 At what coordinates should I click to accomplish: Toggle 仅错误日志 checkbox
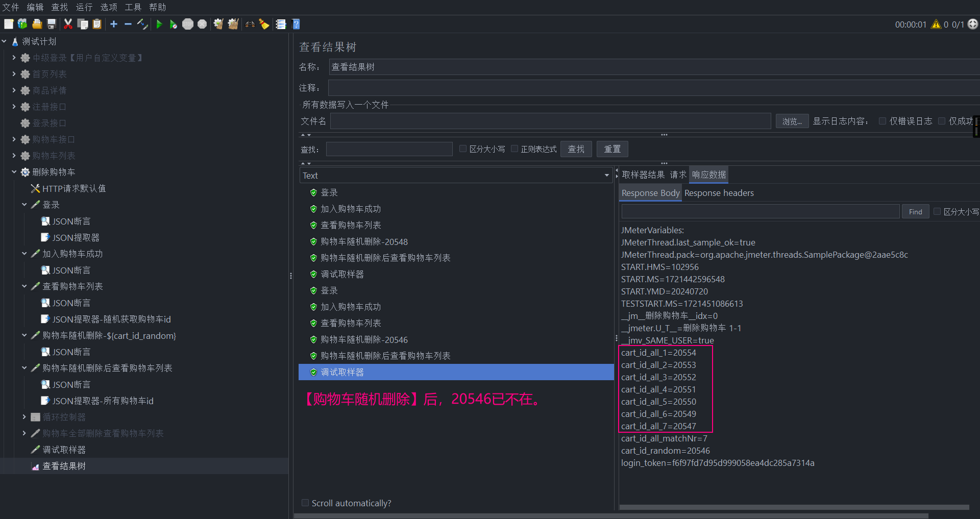pos(882,121)
